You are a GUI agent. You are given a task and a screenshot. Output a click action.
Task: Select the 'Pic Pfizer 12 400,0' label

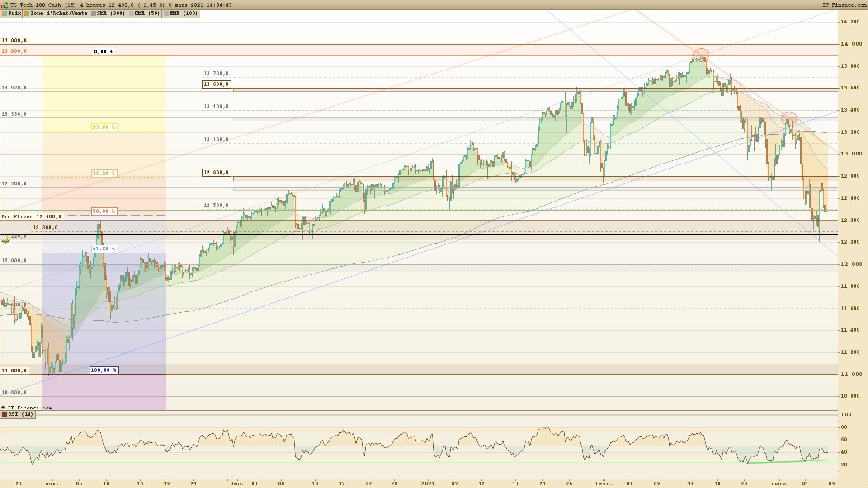pos(32,217)
